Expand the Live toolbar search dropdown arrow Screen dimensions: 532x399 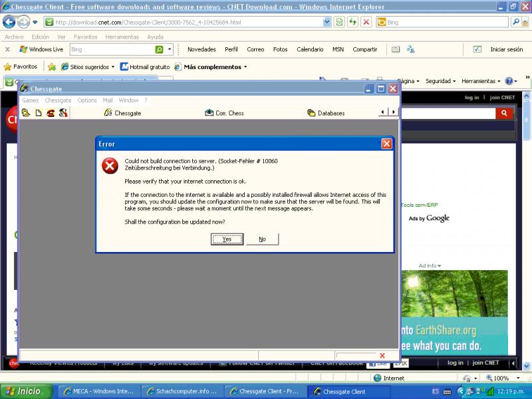pyautogui.click(x=170, y=49)
